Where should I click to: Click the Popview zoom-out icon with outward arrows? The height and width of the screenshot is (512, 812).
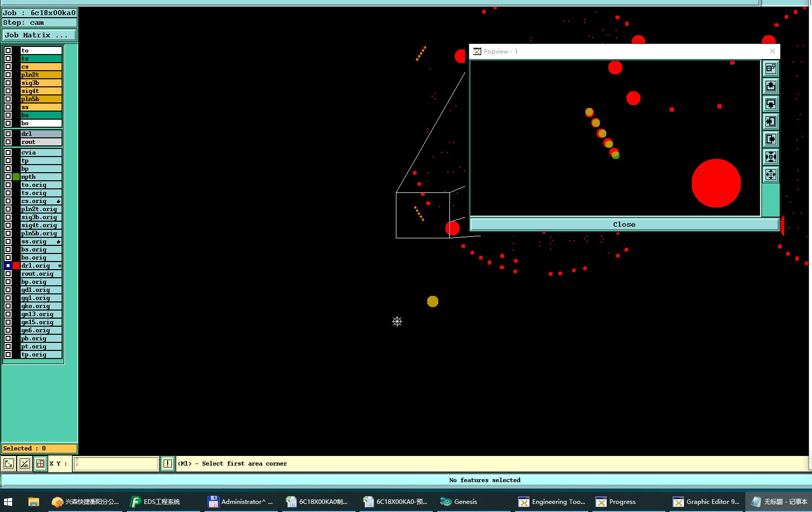pos(771,175)
